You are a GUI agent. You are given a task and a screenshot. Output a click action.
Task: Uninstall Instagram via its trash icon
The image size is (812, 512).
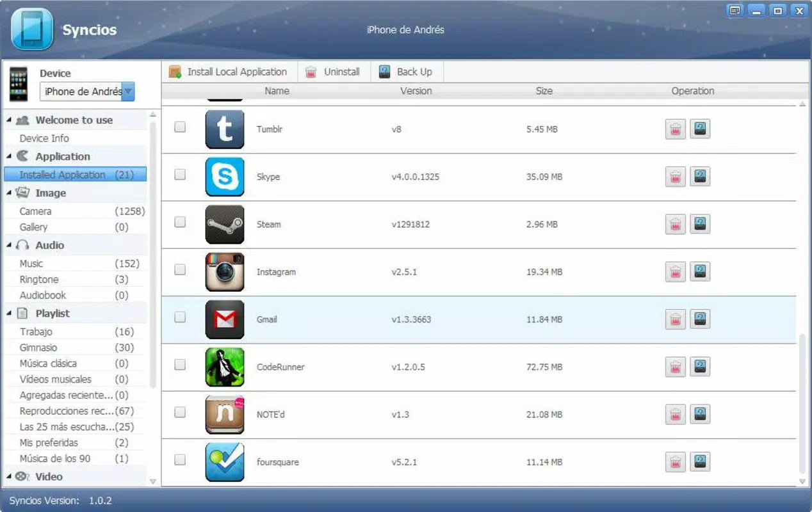(x=675, y=272)
